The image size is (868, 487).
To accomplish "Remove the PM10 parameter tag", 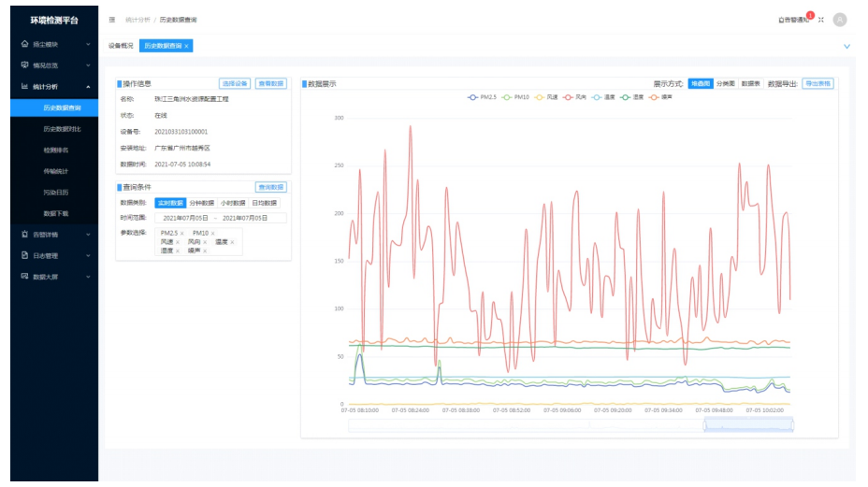I will point(212,234).
